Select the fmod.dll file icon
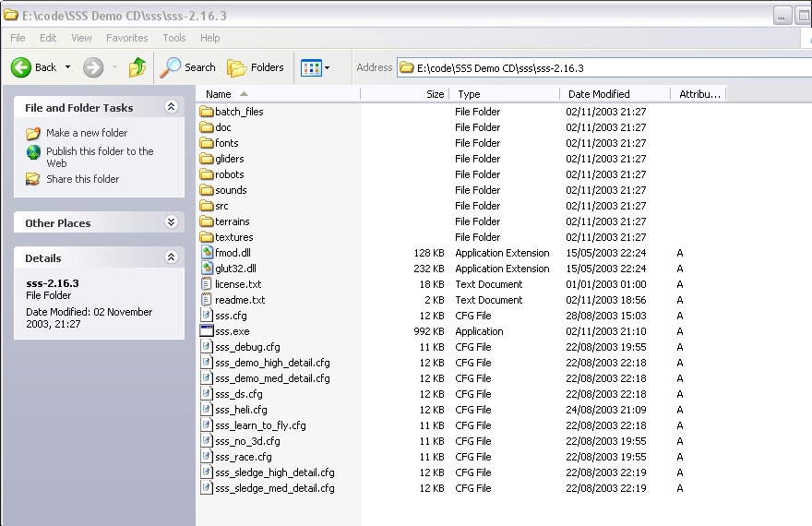 tap(207, 253)
